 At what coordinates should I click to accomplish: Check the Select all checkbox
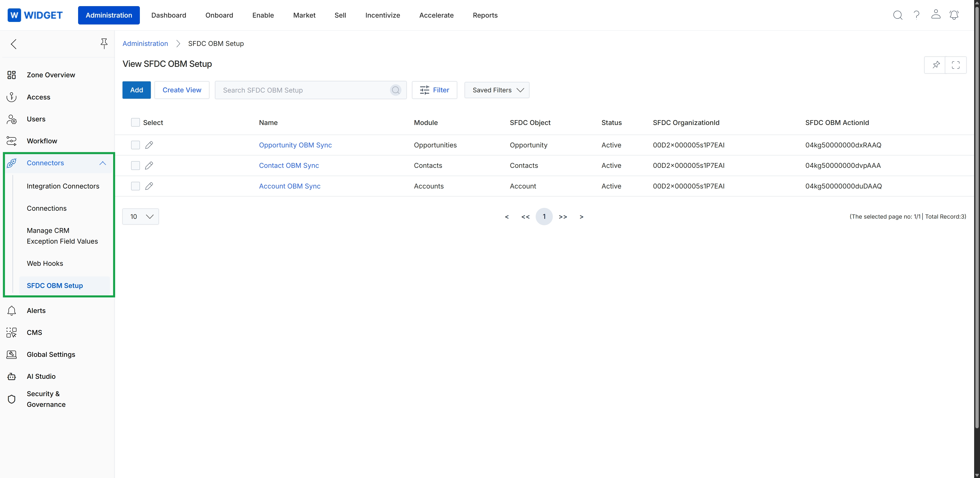[x=136, y=122]
